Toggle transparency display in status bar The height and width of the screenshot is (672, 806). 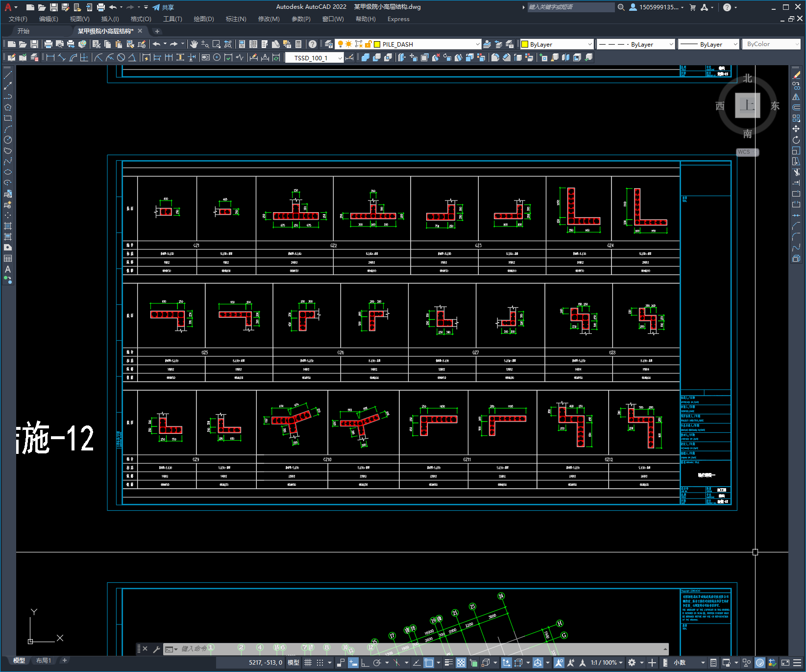461,663
